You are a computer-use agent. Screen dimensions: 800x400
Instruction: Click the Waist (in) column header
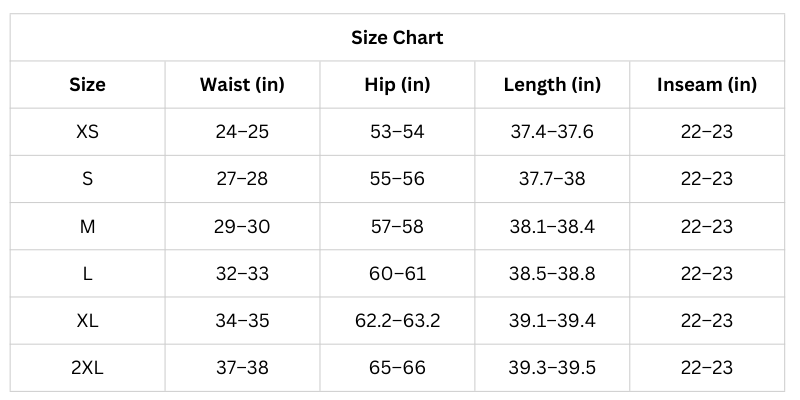tap(242, 85)
